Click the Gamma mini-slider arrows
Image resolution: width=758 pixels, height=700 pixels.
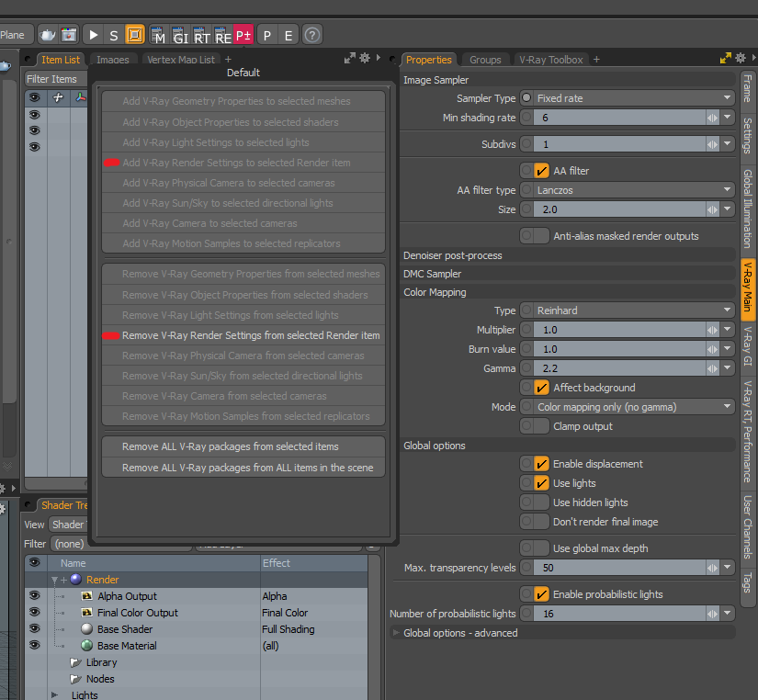[712, 368]
